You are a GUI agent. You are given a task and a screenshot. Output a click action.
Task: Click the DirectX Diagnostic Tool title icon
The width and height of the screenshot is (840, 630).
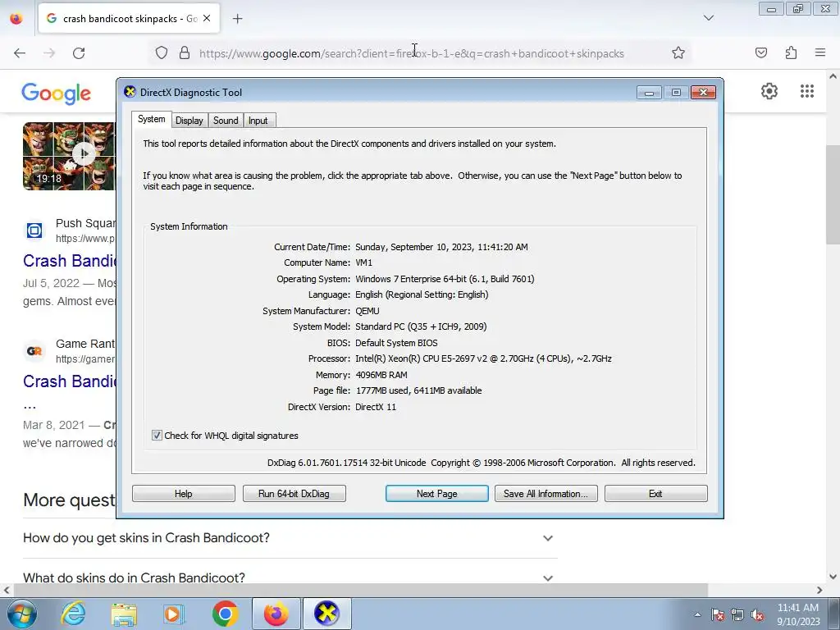[130, 92]
